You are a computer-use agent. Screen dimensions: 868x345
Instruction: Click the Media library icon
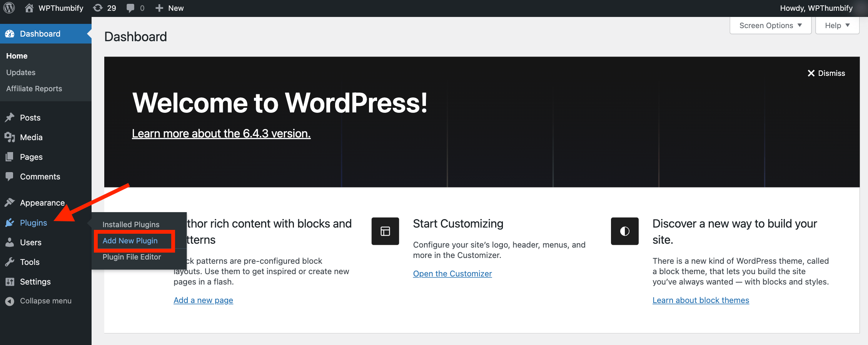[10, 137]
